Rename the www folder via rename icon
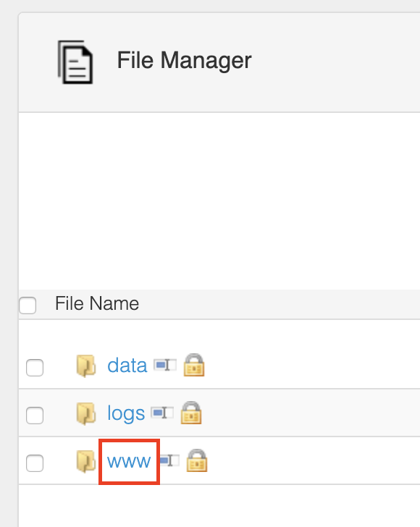 [x=169, y=460]
